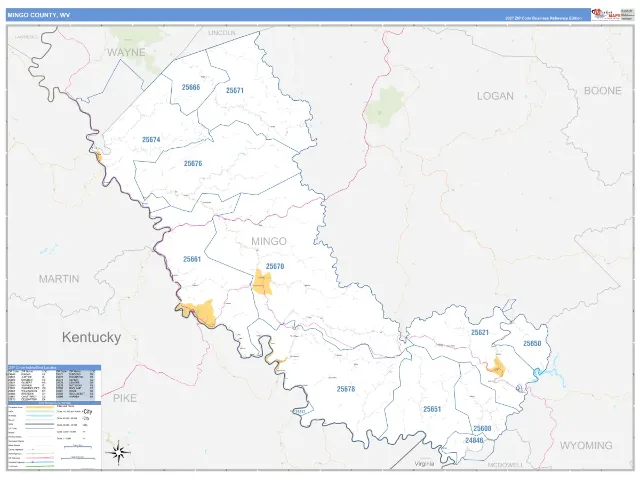Select ZIP code label 25608
The height and width of the screenshot is (480, 640).
coord(482,429)
